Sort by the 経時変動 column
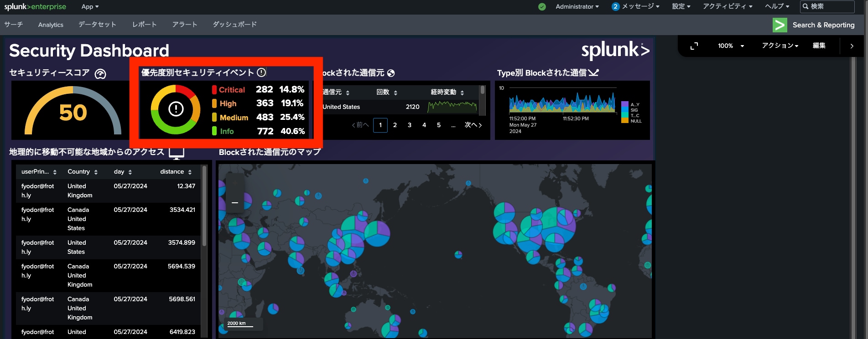This screenshot has height=339, width=868. [x=447, y=92]
